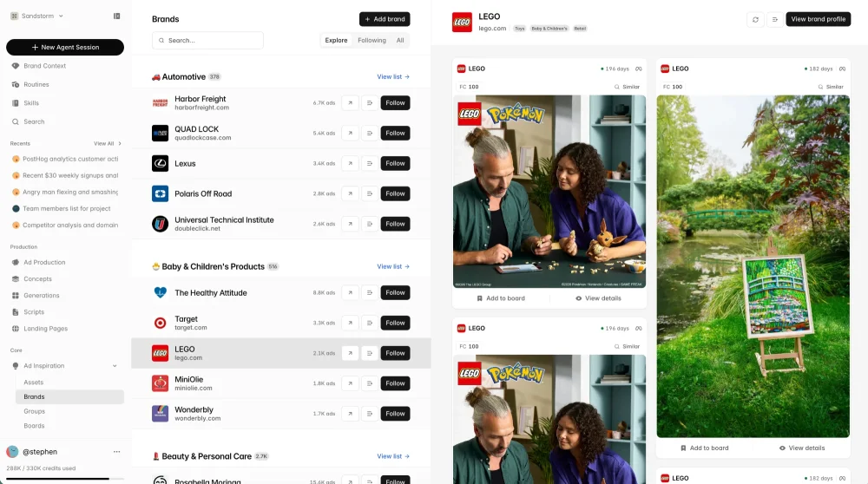Image resolution: width=868 pixels, height=484 pixels.
Task: Refresh LEGO brand ads
Action: (755, 19)
